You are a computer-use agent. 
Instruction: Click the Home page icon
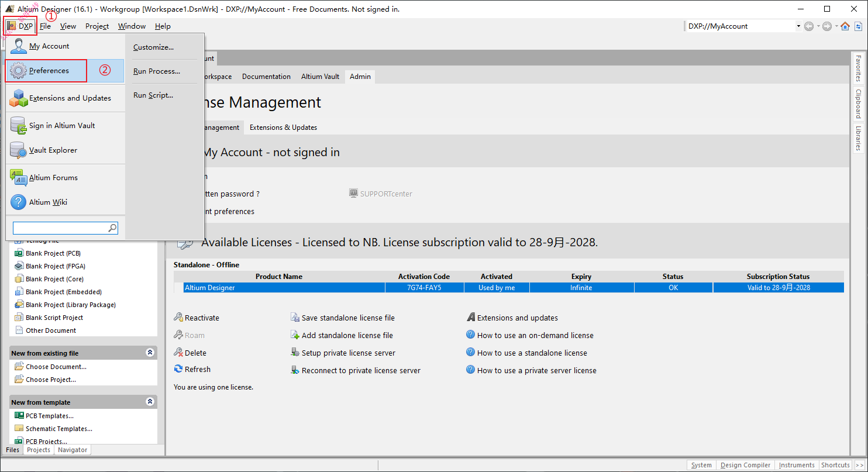[x=845, y=26]
